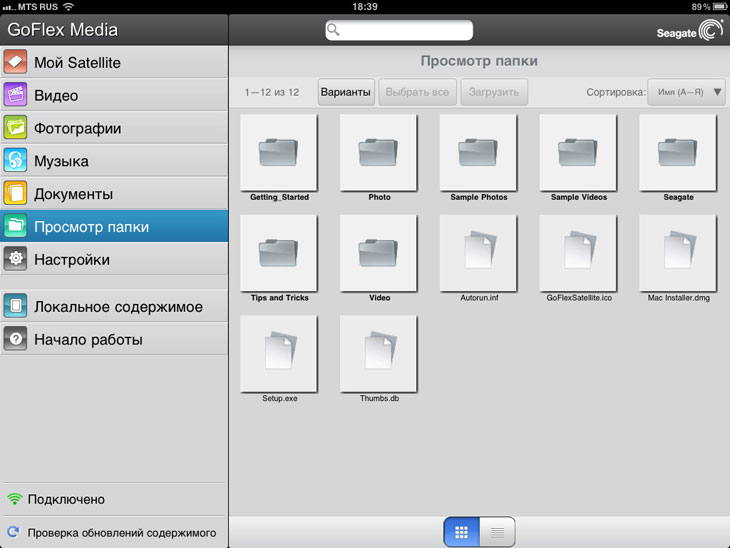Expand the Имя (А–Я) sort dropdown
This screenshot has width=730, height=548.
[686, 92]
